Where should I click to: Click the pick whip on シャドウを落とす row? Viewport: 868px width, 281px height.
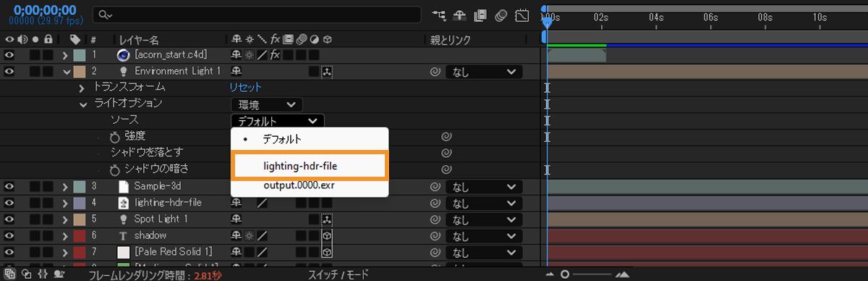pyautogui.click(x=447, y=152)
